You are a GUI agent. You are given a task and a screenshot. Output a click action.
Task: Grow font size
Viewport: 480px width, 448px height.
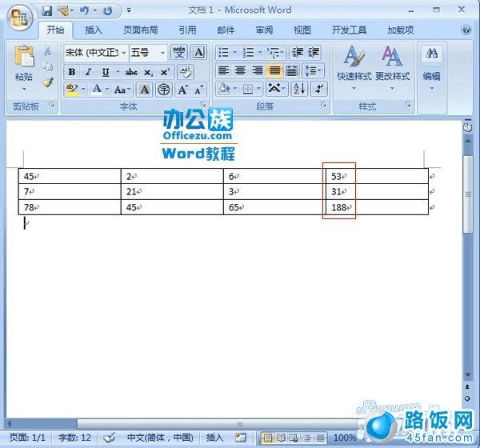tap(182, 90)
